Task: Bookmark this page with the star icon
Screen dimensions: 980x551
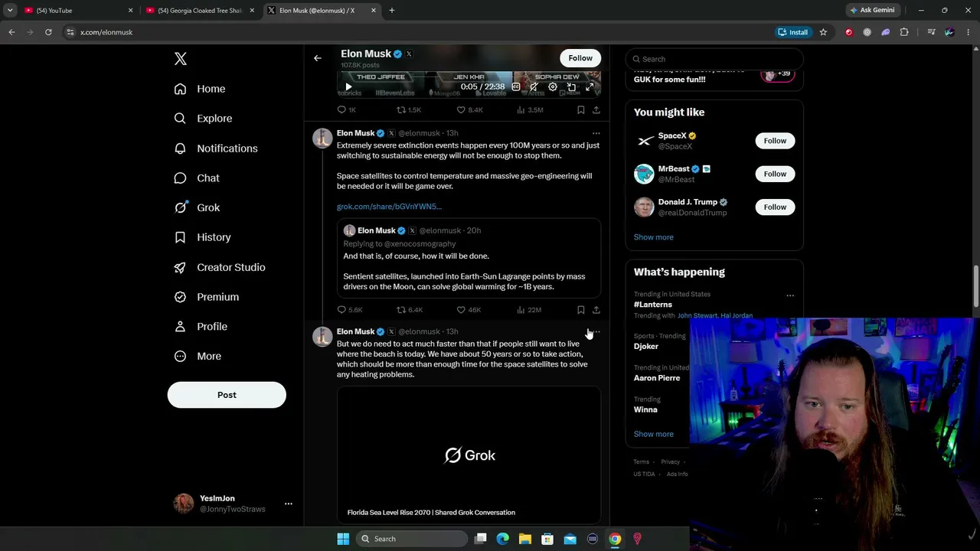Action: [x=823, y=32]
